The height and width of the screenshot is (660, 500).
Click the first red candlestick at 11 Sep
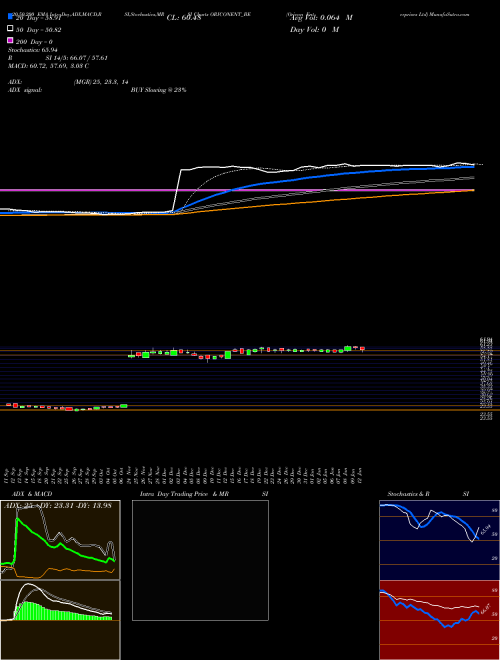[x=8, y=405]
